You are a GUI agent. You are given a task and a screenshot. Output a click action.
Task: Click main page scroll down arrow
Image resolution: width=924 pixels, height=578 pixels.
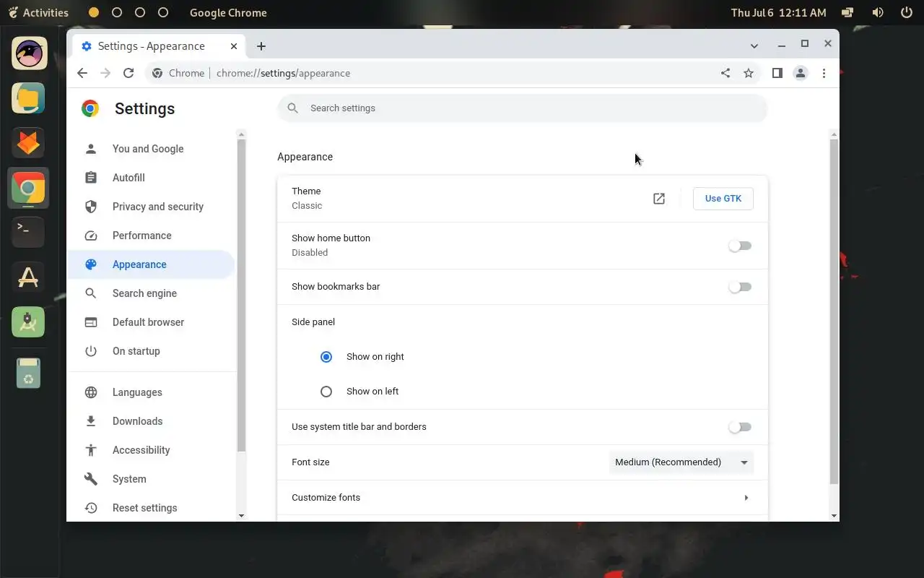point(834,516)
